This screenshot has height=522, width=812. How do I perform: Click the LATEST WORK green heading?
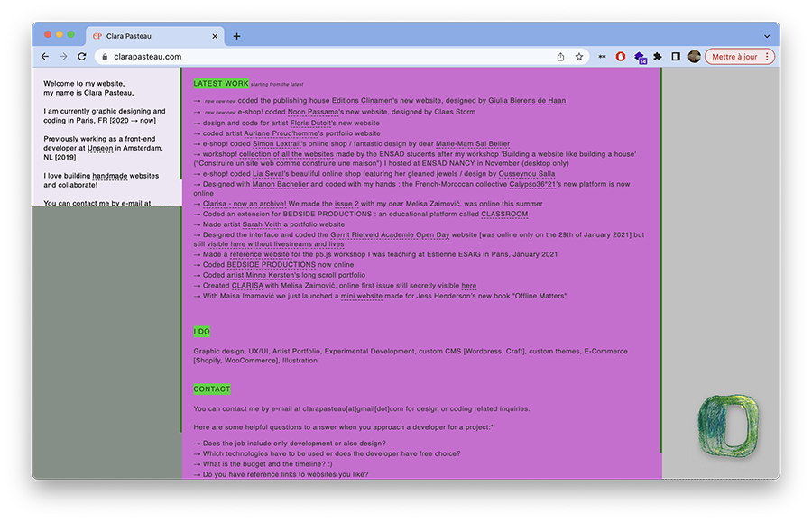[x=221, y=83]
